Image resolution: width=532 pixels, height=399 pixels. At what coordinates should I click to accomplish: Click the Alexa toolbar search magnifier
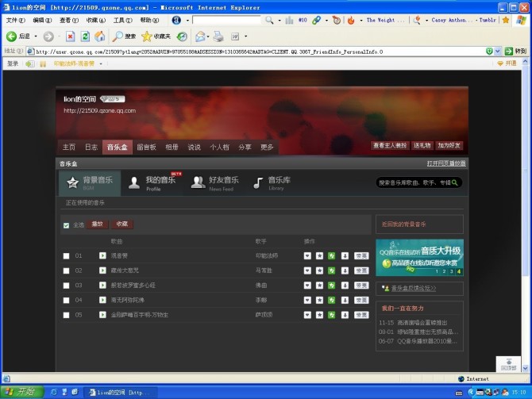(269, 21)
